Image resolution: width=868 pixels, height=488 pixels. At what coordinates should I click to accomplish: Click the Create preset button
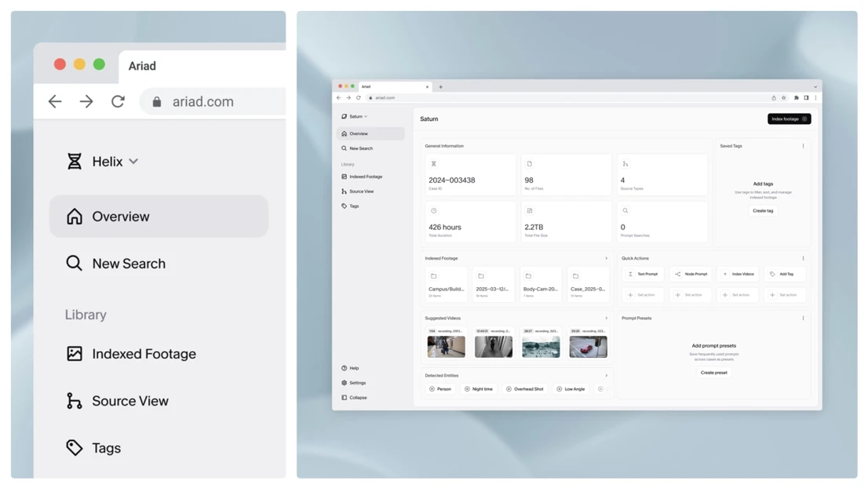pyautogui.click(x=713, y=373)
